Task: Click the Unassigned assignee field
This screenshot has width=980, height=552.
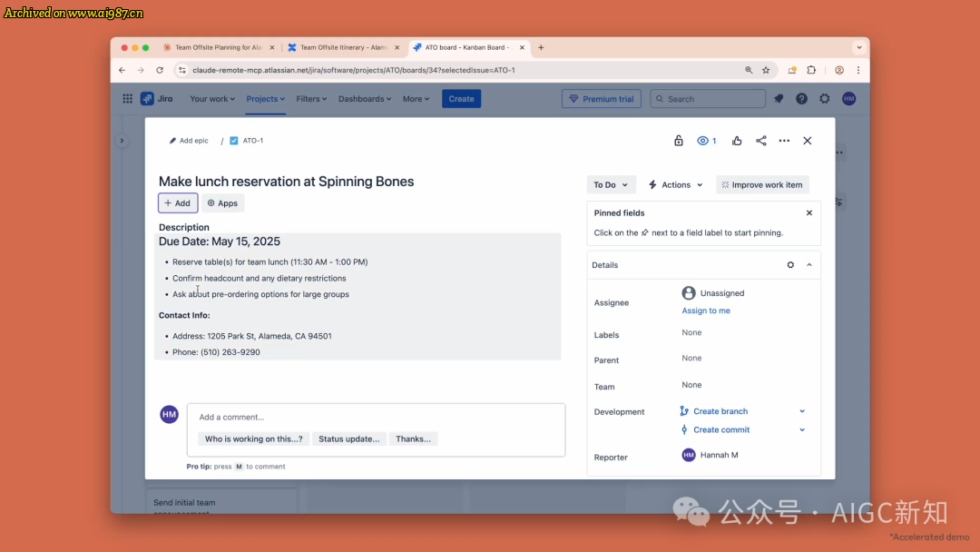Action: pyautogui.click(x=713, y=292)
